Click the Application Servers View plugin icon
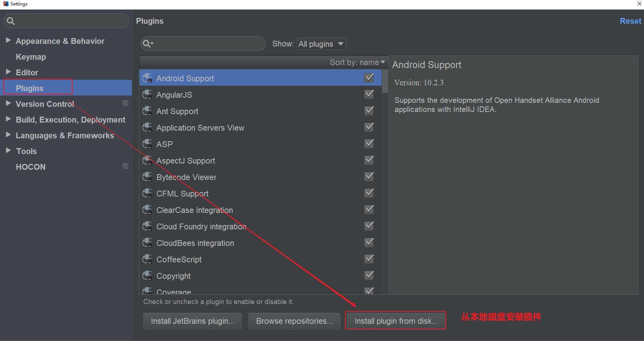This screenshot has width=644, height=341. coord(147,127)
